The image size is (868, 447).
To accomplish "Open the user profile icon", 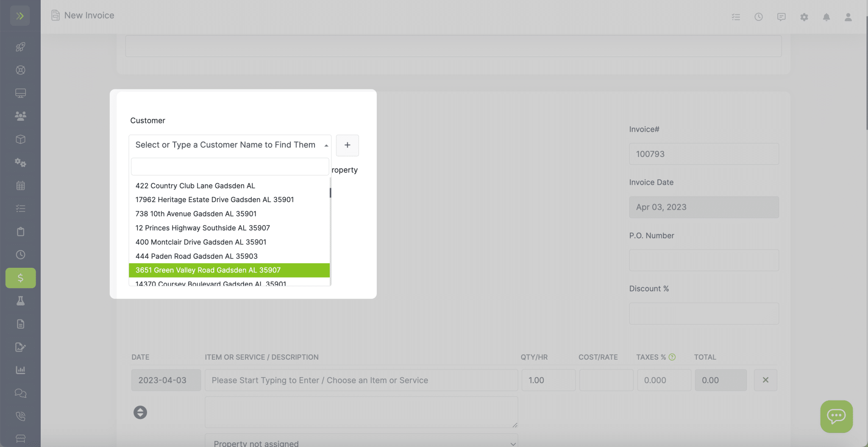I will click(848, 17).
